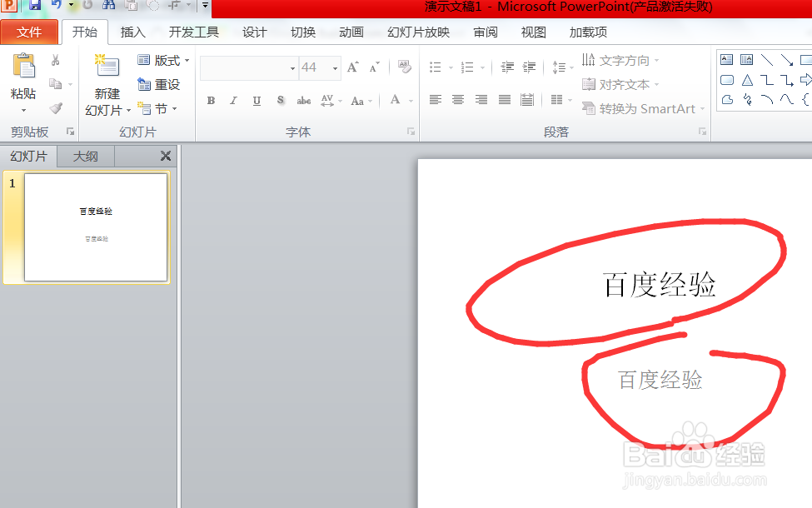Justify the paragraph text

(505, 99)
